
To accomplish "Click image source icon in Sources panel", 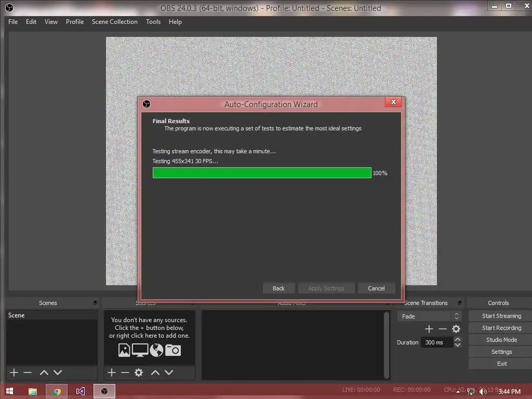I will tap(124, 350).
